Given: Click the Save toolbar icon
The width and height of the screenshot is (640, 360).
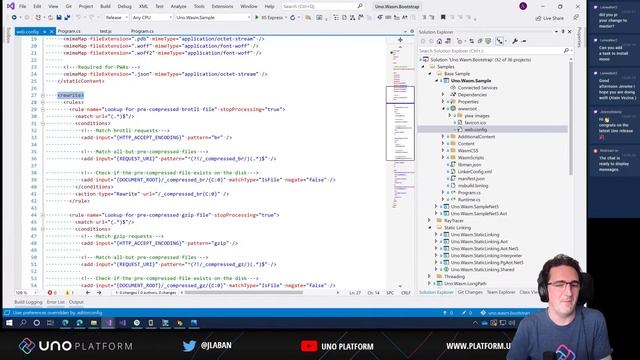Looking at the screenshot, I should pyautogui.click(x=59, y=18).
